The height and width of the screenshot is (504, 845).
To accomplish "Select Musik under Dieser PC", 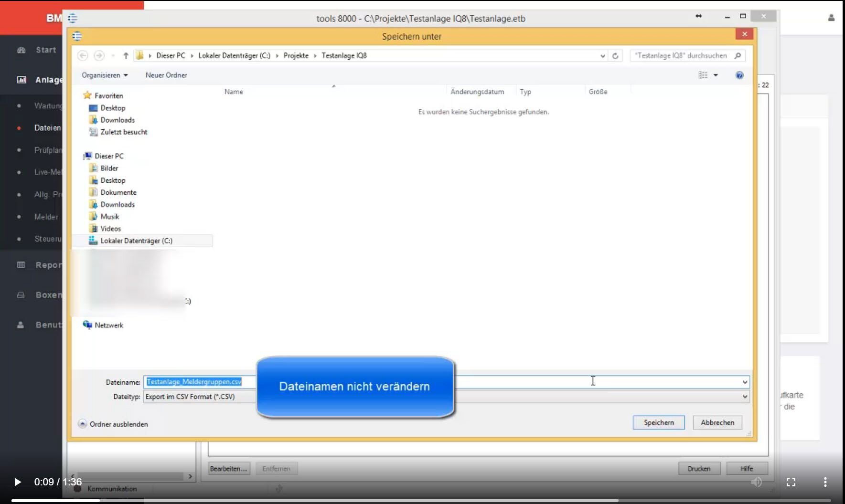I will [x=109, y=217].
